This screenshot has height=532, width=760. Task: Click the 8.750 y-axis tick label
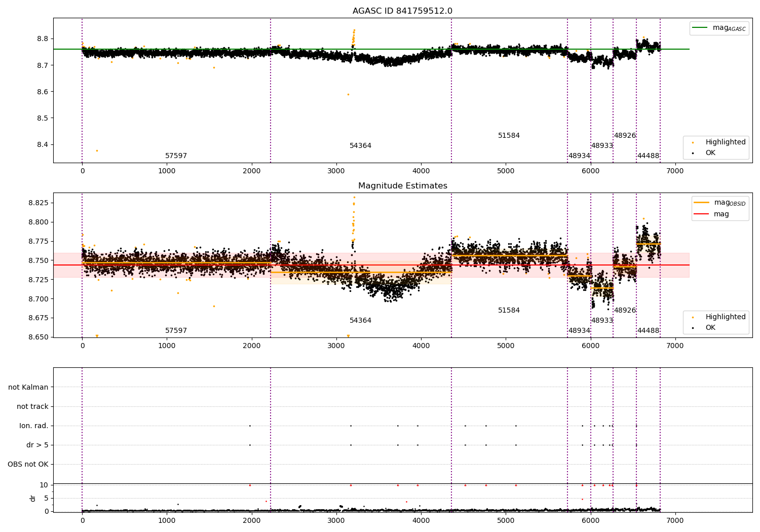pyautogui.click(x=39, y=260)
